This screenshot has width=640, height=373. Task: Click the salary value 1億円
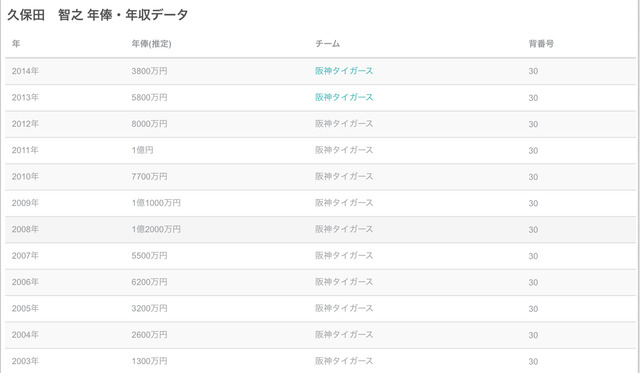pyautogui.click(x=142, y=150)
